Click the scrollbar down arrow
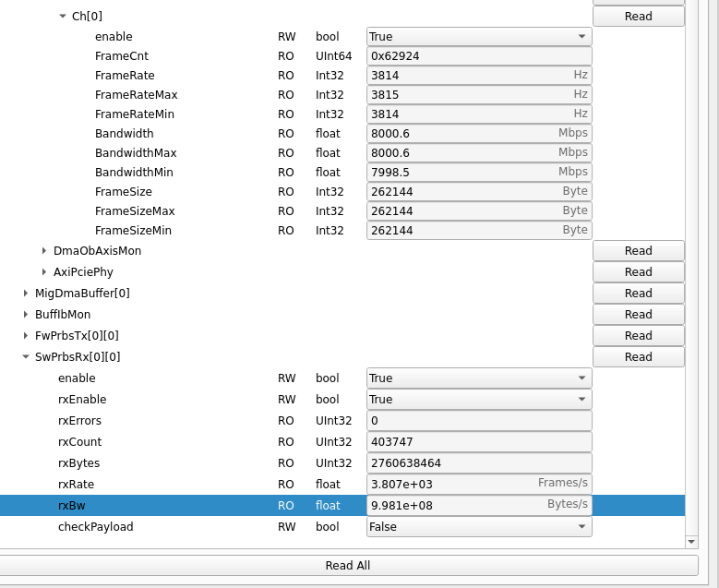This screenshot has height=588, width=719. (x=692, y=542)
